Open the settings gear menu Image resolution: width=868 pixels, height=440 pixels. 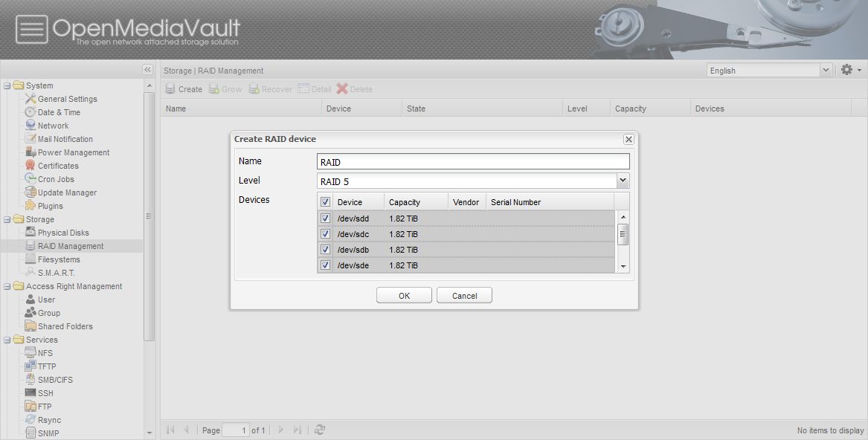click(850, 70)
